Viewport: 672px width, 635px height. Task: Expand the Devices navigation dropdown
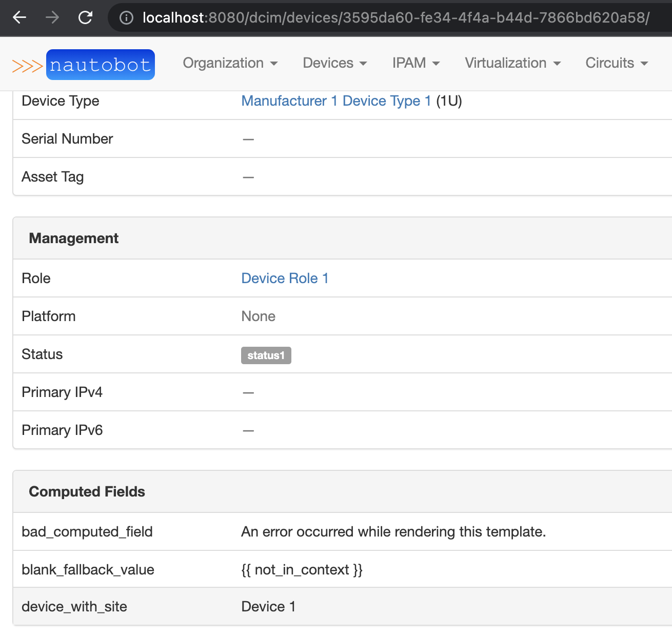tap(334, 63)
